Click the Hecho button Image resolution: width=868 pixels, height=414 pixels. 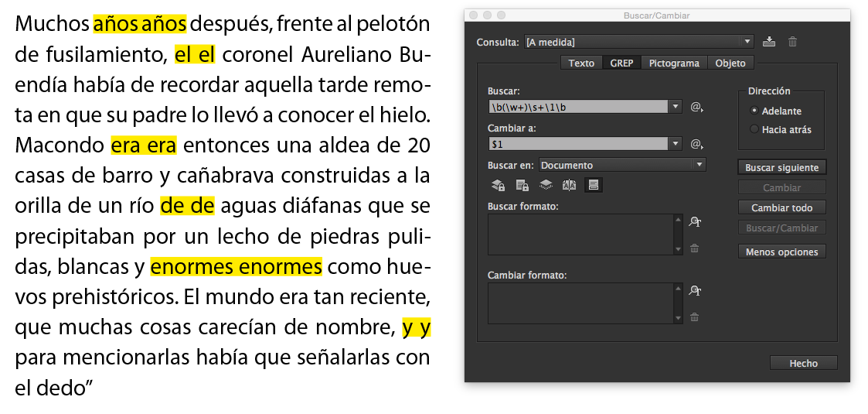pyautogui.click(x=803, y=363)
